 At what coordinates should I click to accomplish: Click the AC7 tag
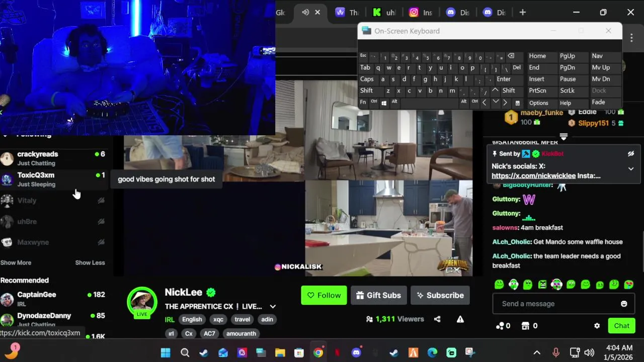(x=209, y=333)
